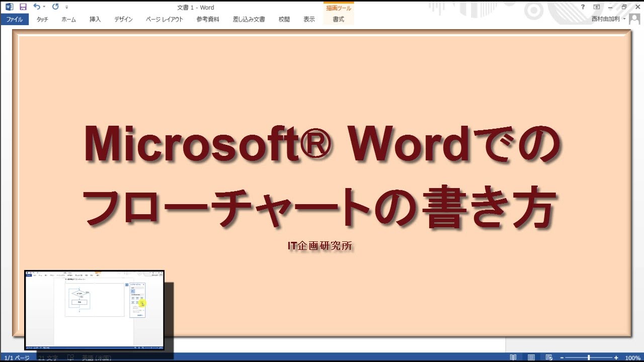This screenshot has width=644, height=362.
Task: Open the 書式 drawing tools tab
Action: 338,20
